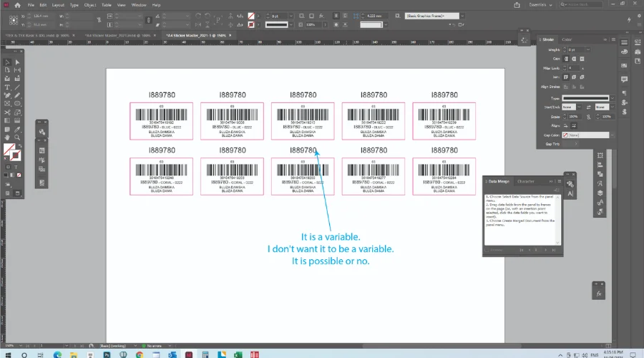Go to next record in Data Merge
The width and height of the screenshot is (644, 358).
(x=546, y=250)
